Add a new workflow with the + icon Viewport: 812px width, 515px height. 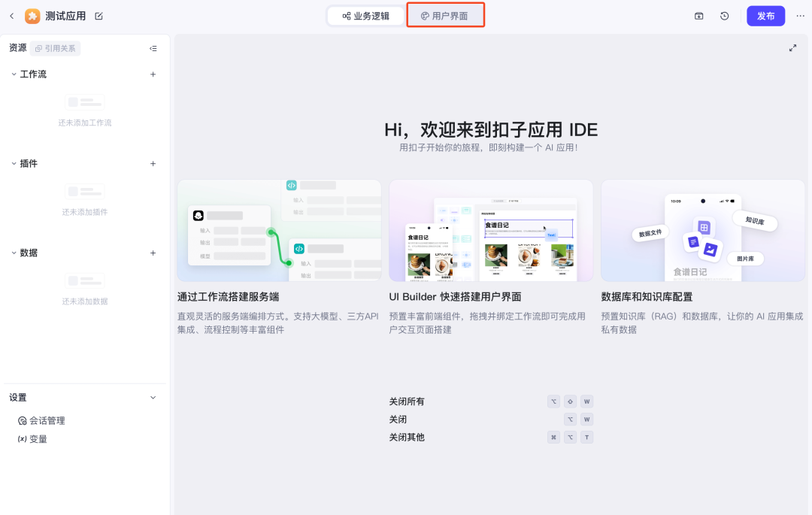click(153, 74)
